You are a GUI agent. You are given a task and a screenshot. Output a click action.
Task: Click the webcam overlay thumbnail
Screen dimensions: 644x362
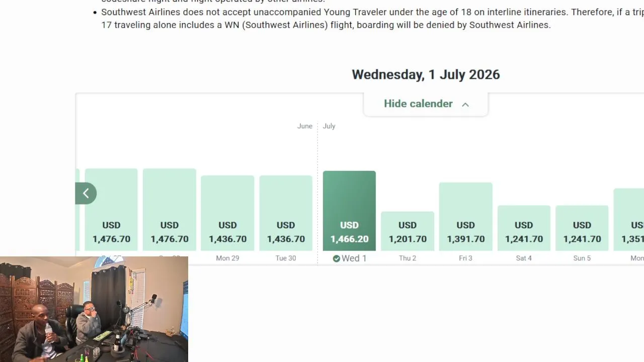(94, 309)
